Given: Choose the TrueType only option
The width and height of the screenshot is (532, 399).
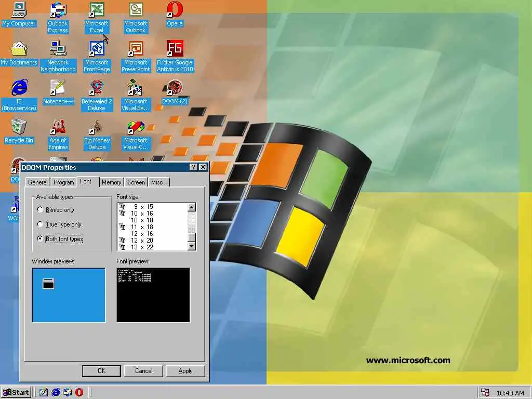Looking at the screenshot, I should [x=40, y=224].
